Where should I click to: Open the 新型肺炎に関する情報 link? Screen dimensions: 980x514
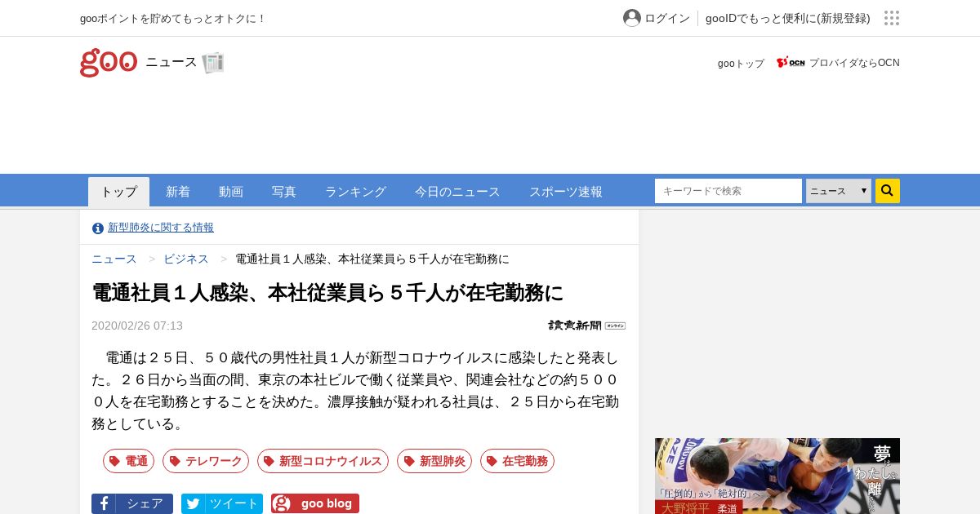coord(161,228)
